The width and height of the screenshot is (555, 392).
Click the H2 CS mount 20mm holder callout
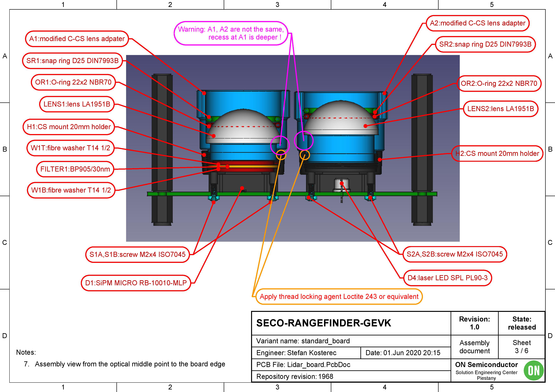[497, 153]
